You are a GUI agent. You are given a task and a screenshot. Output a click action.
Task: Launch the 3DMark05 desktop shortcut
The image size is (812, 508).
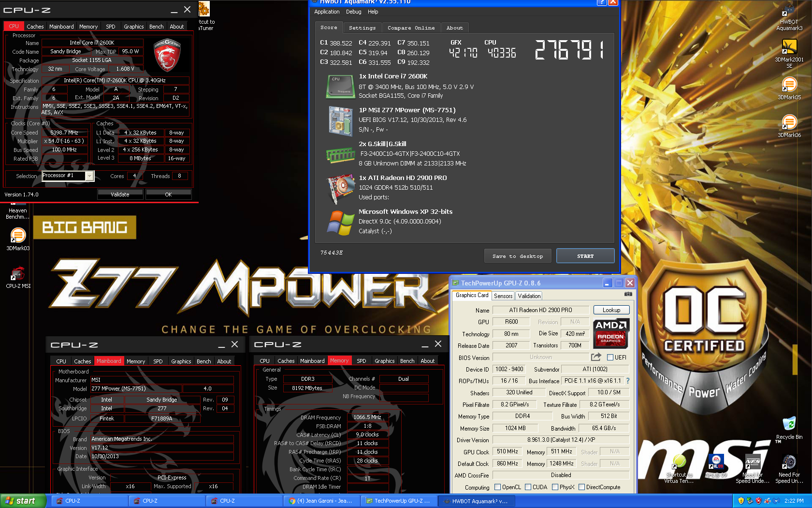coord(789,88)
